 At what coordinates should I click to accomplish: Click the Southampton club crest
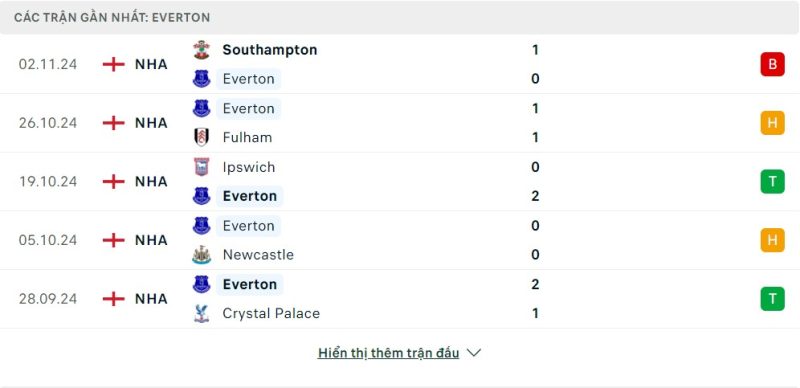[202, 50]
